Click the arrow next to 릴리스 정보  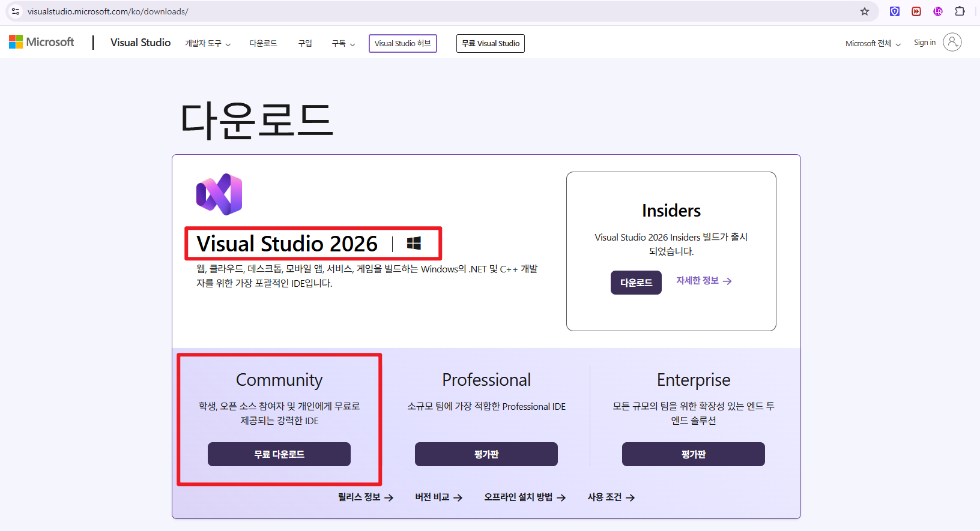click(389, 497)
